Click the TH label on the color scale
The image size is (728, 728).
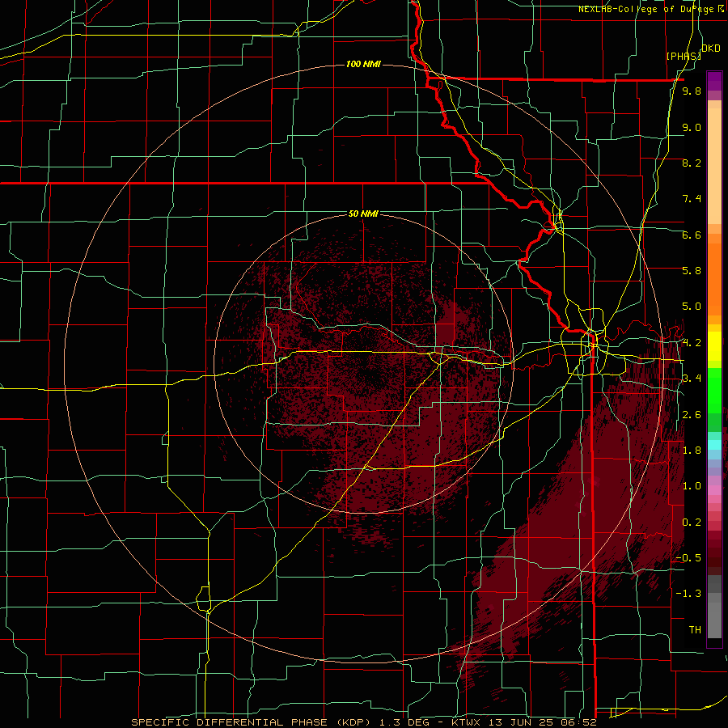click(x=695, y=630)
